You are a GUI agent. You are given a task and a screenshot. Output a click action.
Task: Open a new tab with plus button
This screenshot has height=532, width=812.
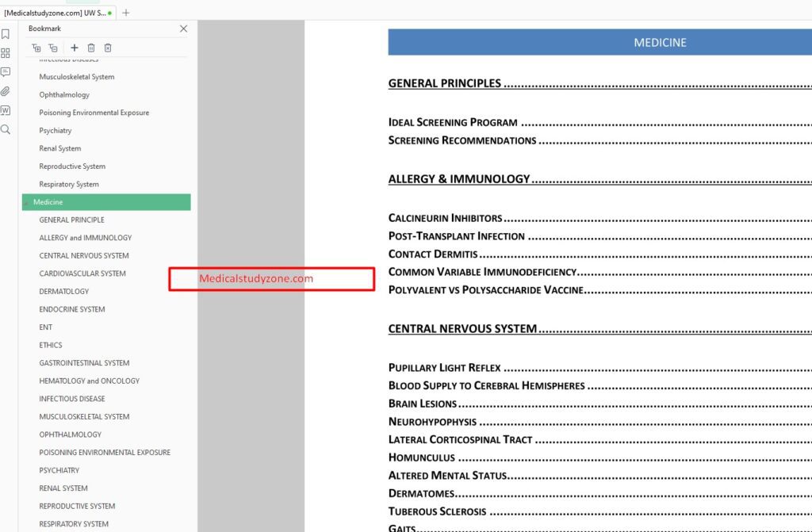point(124,12)
